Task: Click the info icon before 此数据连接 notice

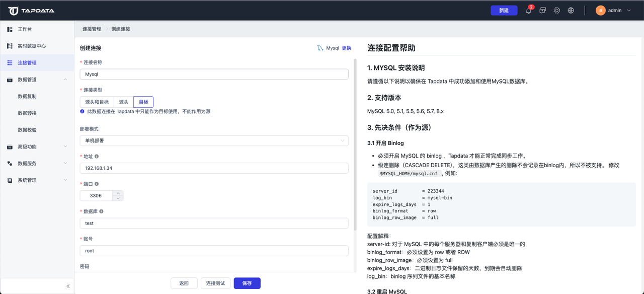Action: 82,111
